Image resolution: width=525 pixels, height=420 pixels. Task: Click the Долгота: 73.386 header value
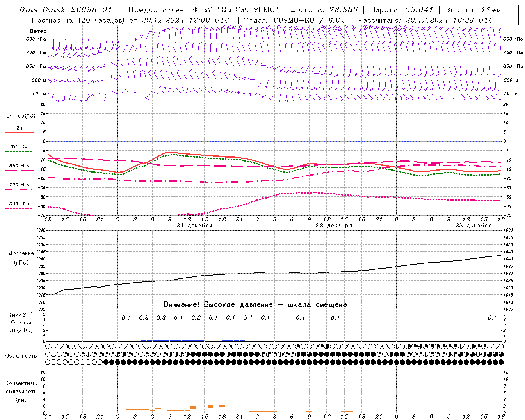pyautogui.click(x=324, y=10)
